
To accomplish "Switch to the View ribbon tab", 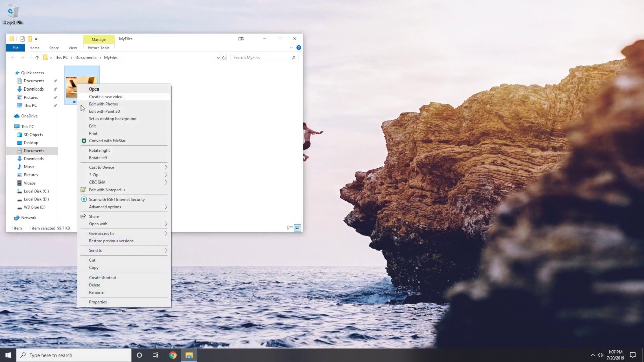I will tap(73, 48).
